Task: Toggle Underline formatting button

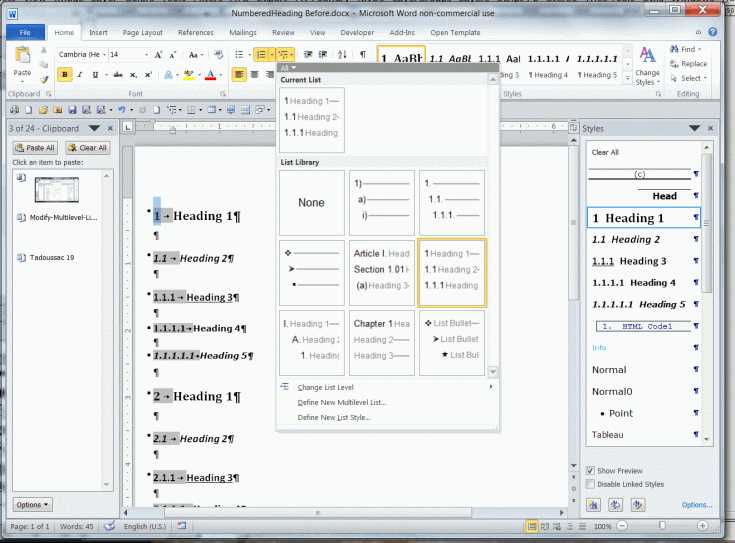Action: tap(95, 75)
